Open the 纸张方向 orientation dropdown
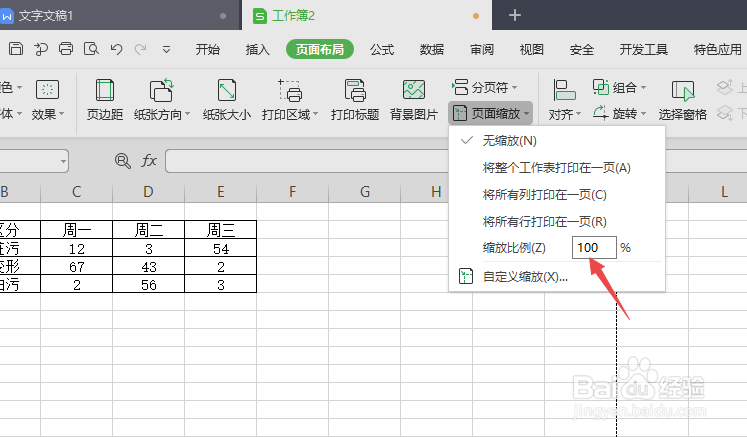 (162, 100)
